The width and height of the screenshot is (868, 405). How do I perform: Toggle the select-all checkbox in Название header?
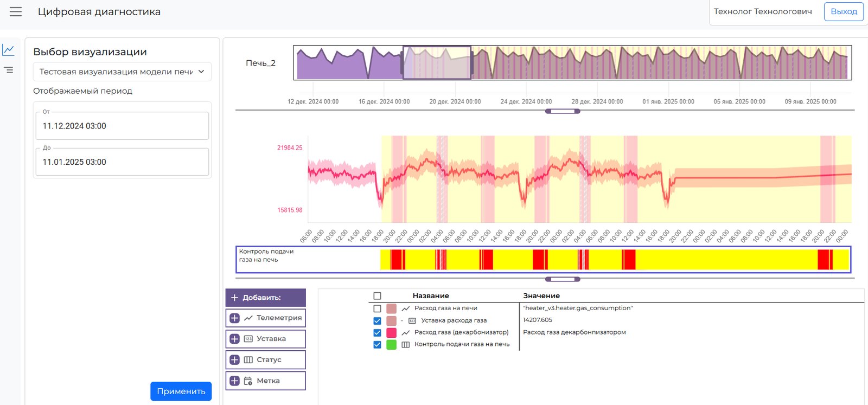(378, 296)
